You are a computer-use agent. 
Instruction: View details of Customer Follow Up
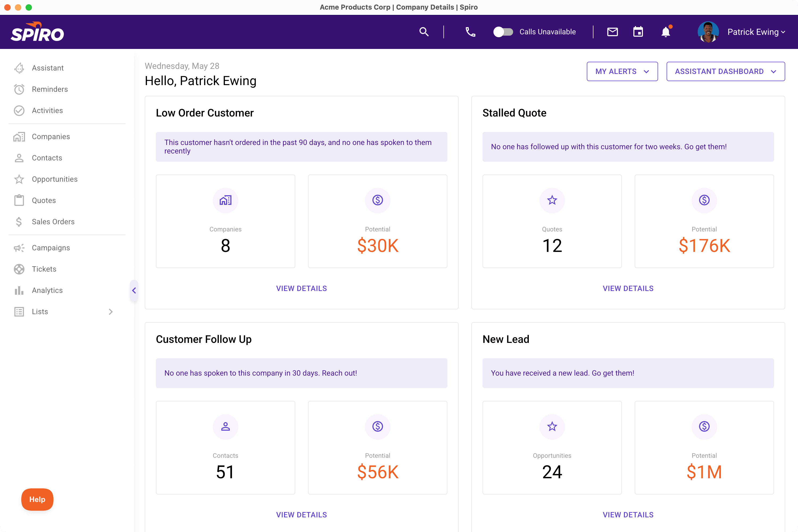[301, 515]
